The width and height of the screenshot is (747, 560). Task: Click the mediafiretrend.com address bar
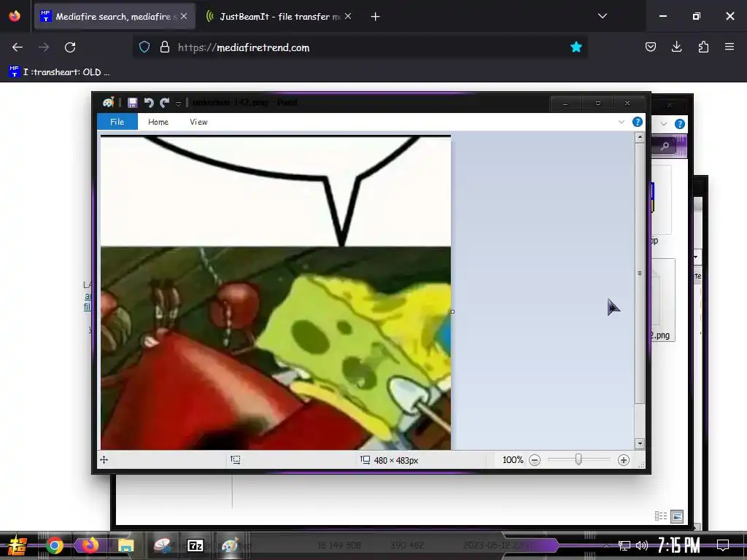360,47
